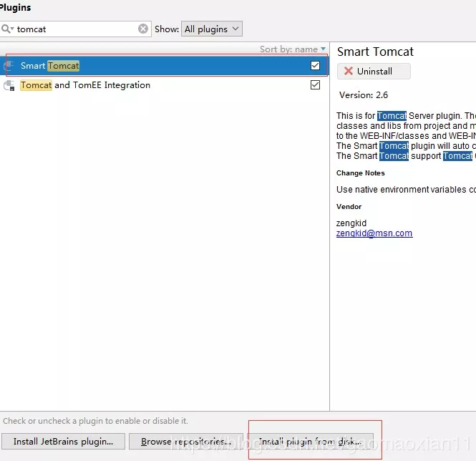Open the Show All plugins dropdown
The width and height of the screenshot is (476, 461).
(212, 29)
